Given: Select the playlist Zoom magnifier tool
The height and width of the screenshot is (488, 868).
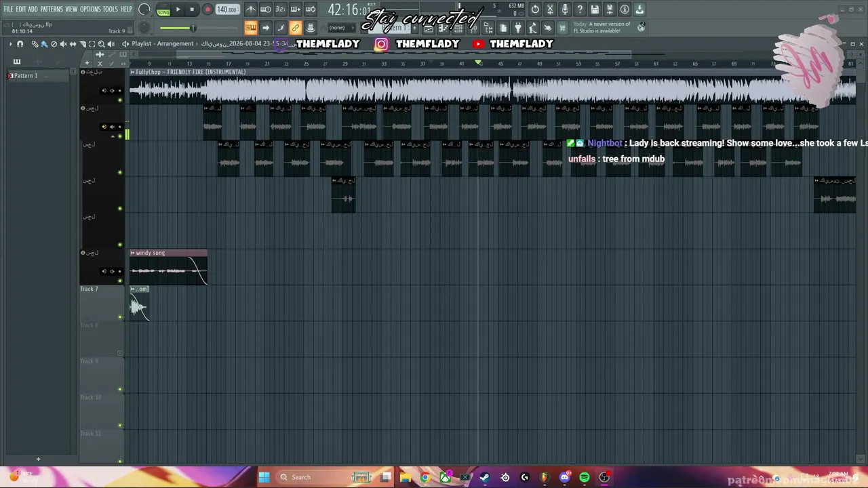Looking at the screenshot, I should [101, 44].
